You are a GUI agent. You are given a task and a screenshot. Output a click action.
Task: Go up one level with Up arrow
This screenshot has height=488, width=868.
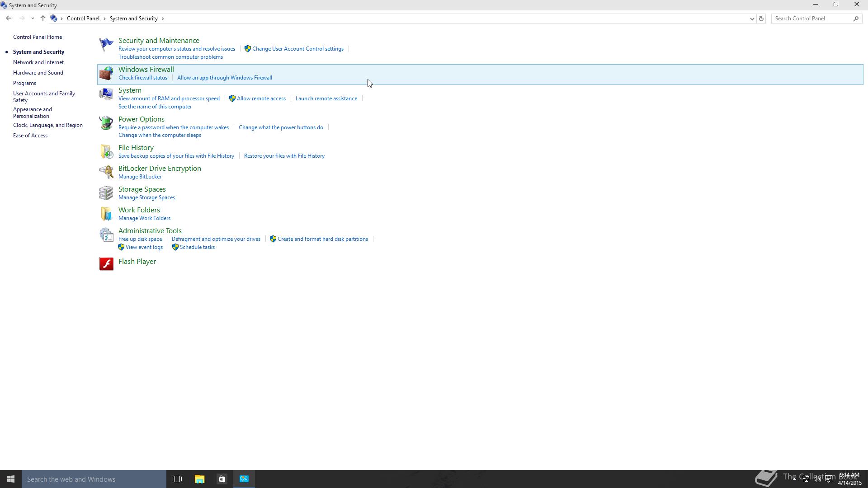click(x=42, y=19)
